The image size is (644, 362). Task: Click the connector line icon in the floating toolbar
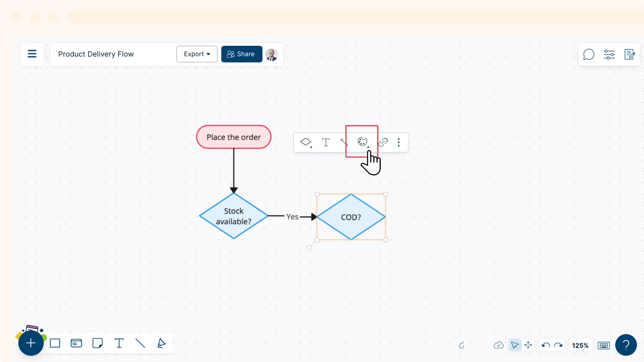(344, 142)
